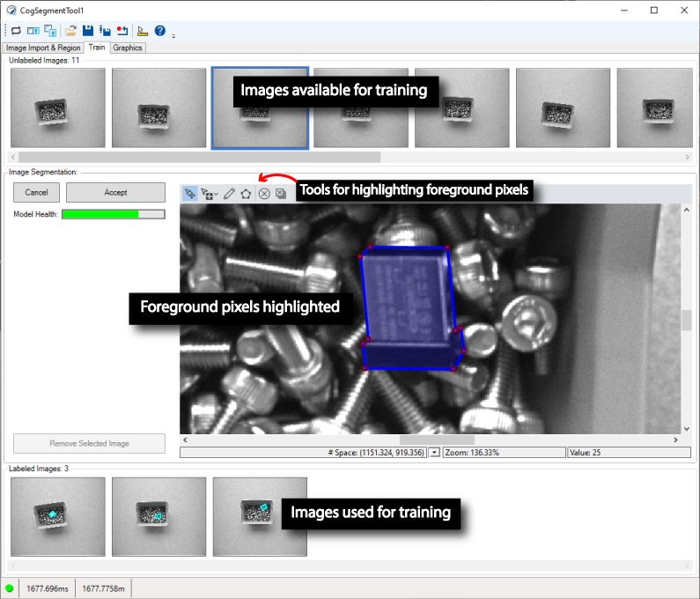Click the image viewer scroll-right arrow
The width and height of the screenshot is (700, 599).
(x=675, y=440)
